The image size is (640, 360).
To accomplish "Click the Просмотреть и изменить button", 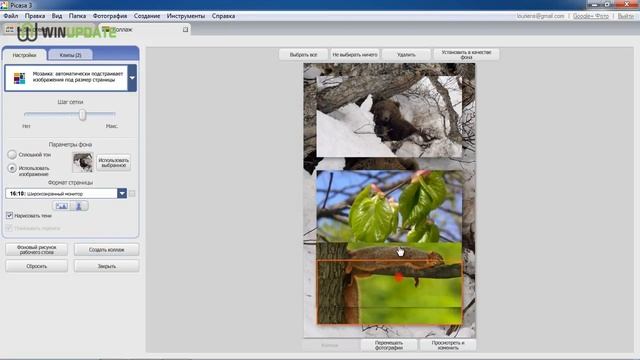I will click(x=448, y=345).
